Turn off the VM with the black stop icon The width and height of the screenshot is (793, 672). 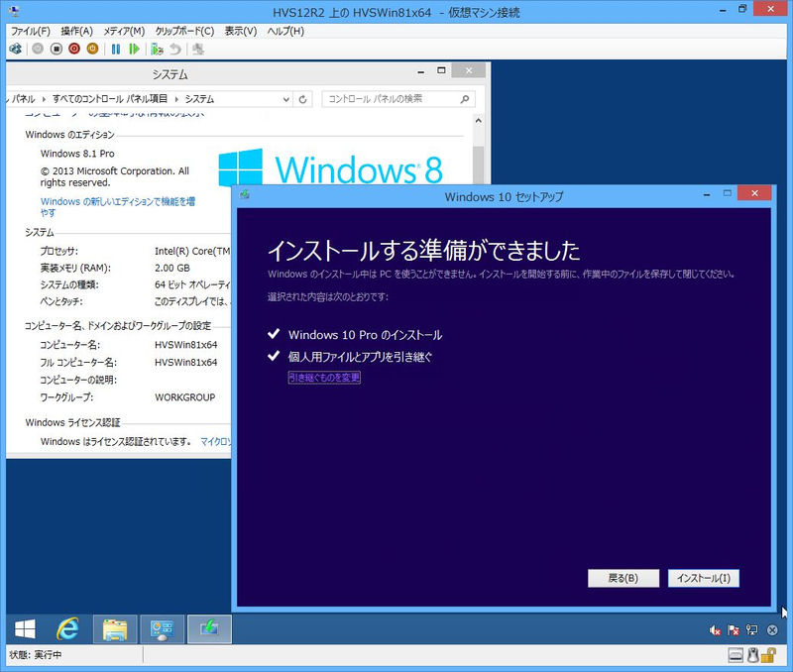[x=57, y=49]
